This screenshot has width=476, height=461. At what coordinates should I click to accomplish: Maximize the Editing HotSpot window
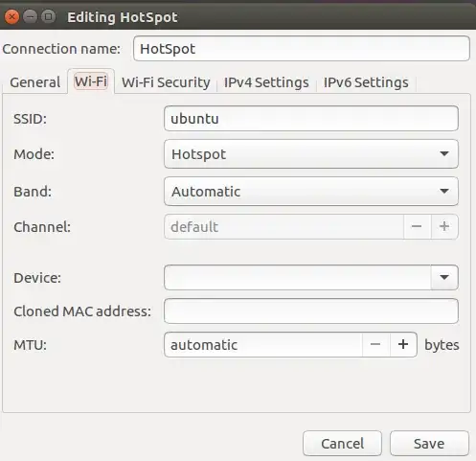49,16
